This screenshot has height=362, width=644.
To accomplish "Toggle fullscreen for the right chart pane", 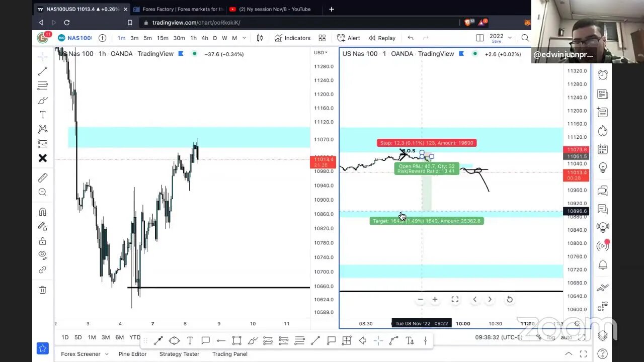I will [x=455, y=300].
